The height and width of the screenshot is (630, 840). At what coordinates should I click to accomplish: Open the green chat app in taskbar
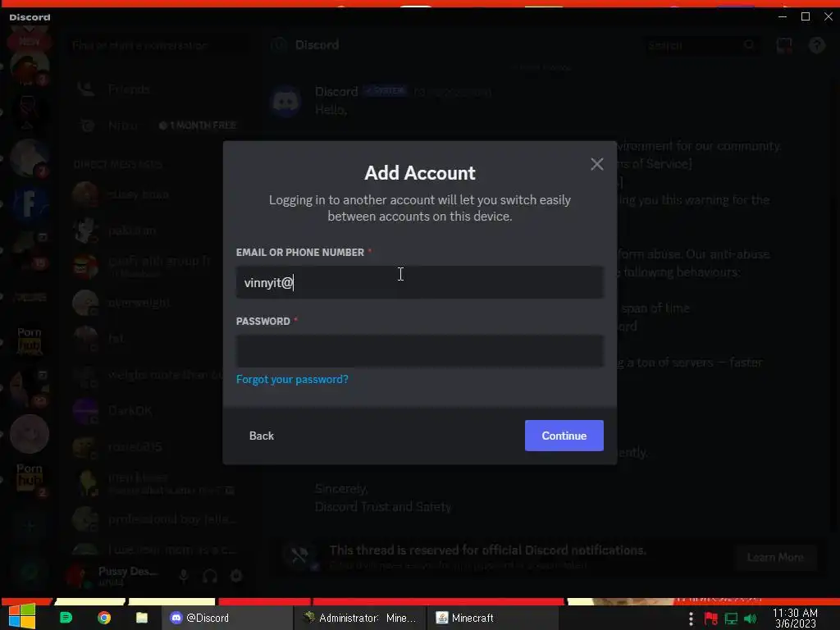66,618
